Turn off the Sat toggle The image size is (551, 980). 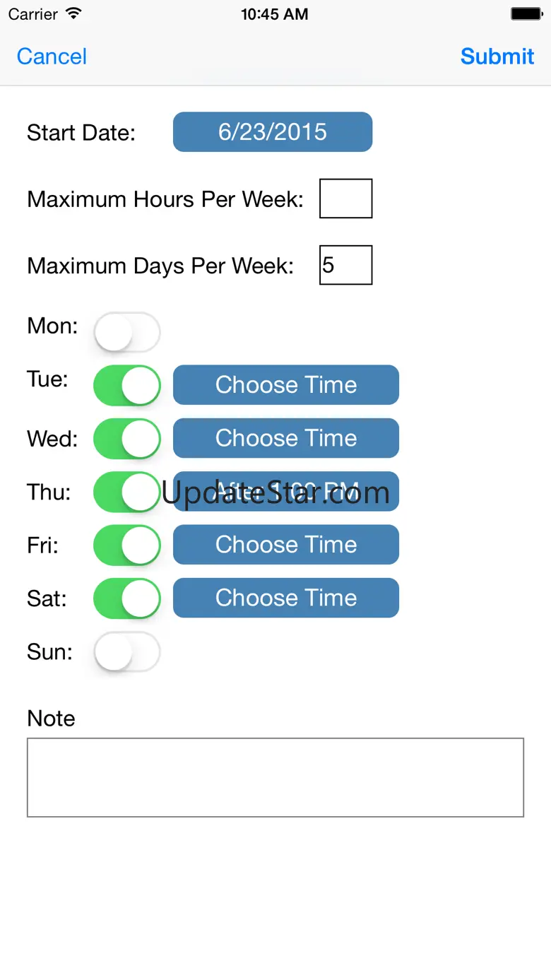[x=127, y=598]
